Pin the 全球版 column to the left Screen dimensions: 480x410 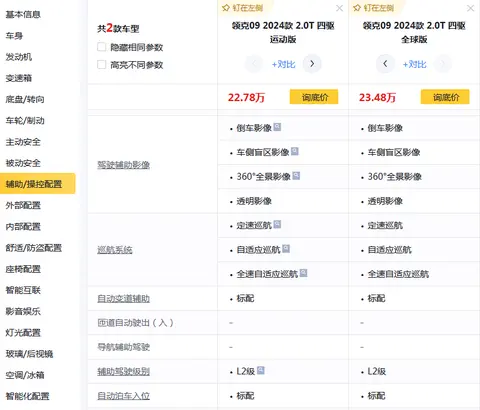pyautogui.click(x=374, y=8)
